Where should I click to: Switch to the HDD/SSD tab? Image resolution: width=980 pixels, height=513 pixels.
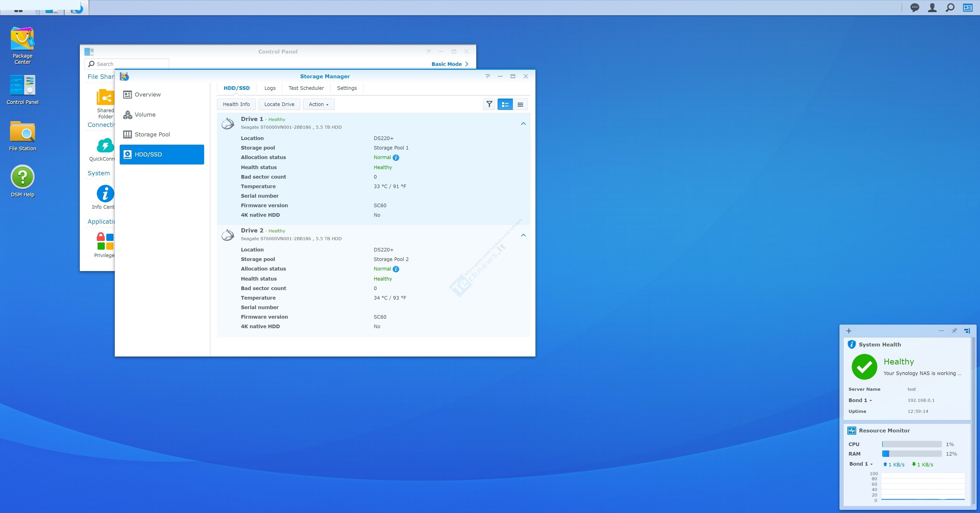click(x=237, y=88)
